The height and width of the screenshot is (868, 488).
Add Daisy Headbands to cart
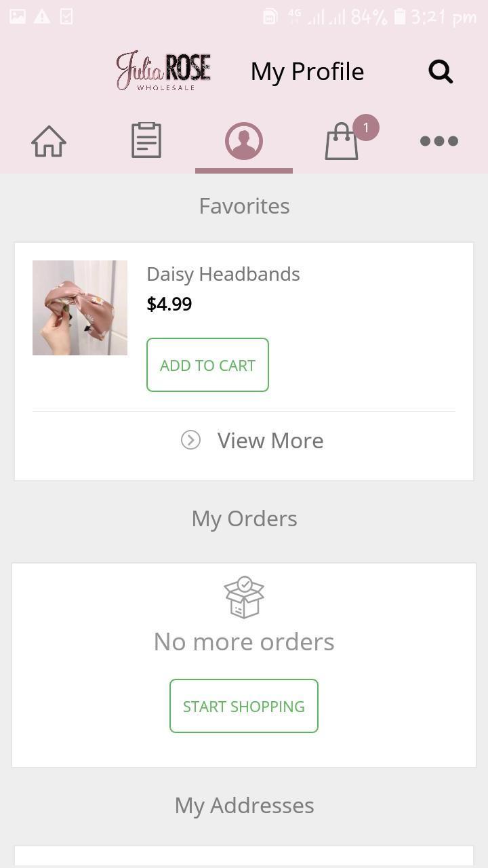pos(207,365)
